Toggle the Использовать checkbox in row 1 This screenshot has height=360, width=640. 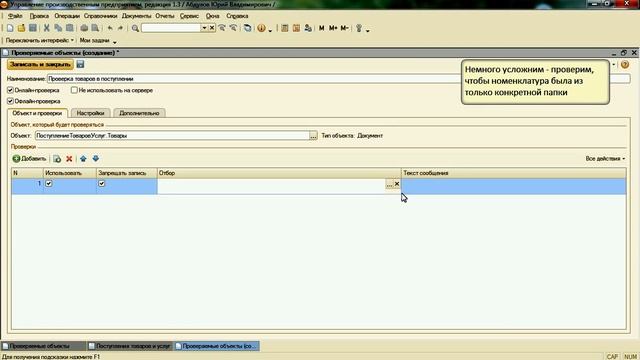[x=49, y=184]
